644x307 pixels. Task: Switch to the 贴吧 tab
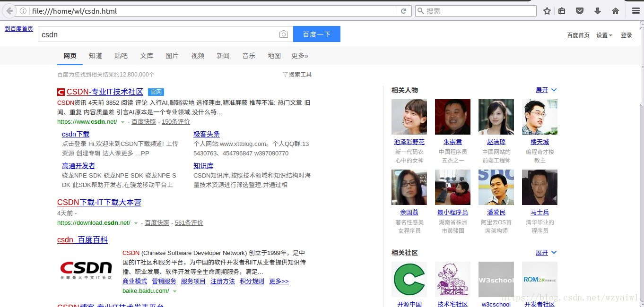point(121,56)
